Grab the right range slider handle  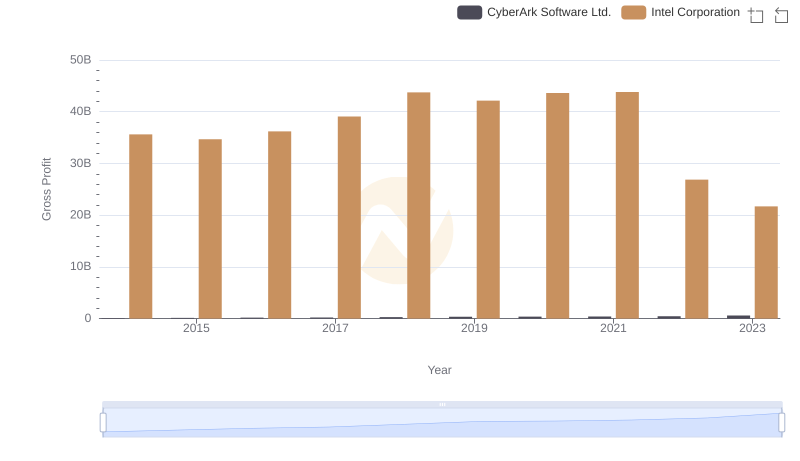point(782,423)
